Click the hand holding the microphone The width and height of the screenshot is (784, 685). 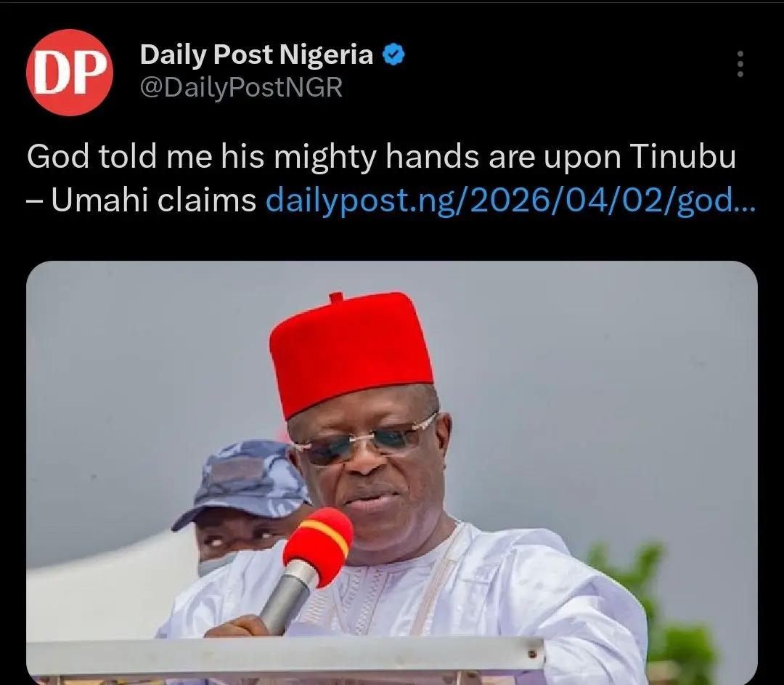pos(235,626)
